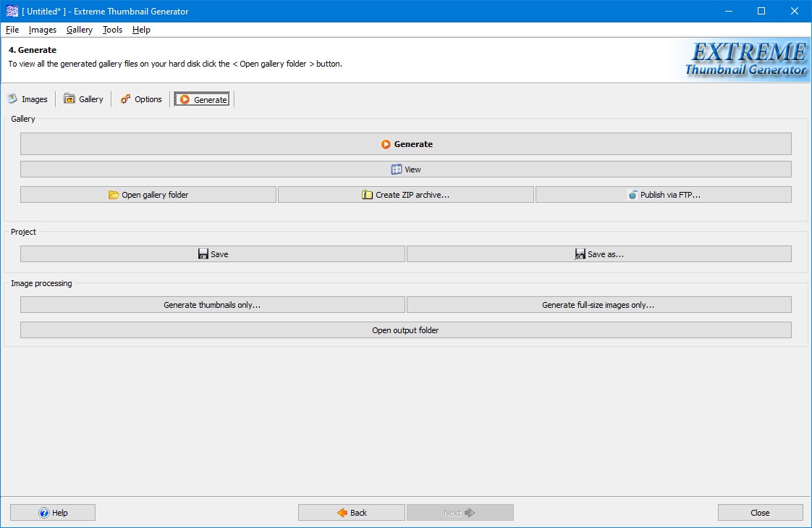Click Create ZIP archive button
Viewport: 812px width, 528px height.
405,195
